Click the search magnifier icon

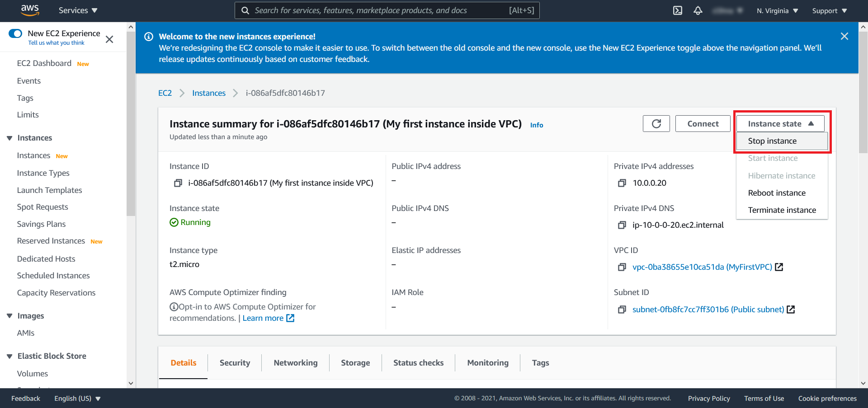click(245, 10)
